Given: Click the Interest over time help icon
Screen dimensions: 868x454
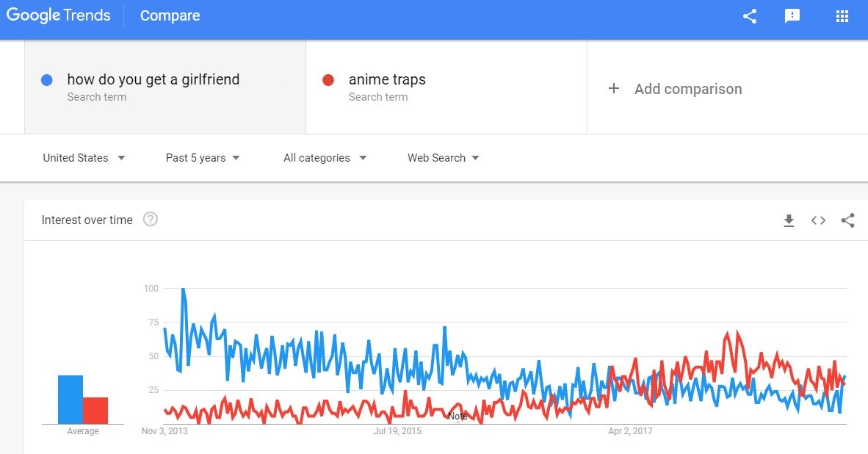Looking at the screenshot, I should click(151, 219).
